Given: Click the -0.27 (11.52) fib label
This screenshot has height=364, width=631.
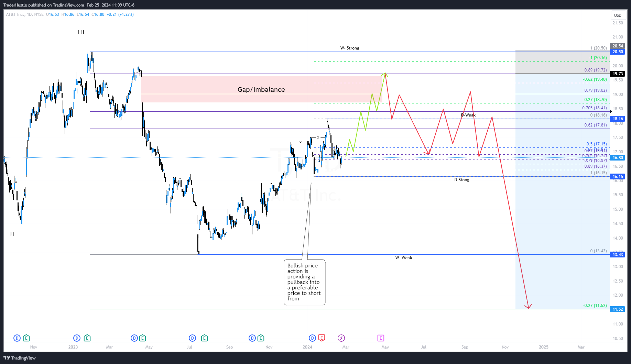Looking at the screenshot, I should click(595, 306).
